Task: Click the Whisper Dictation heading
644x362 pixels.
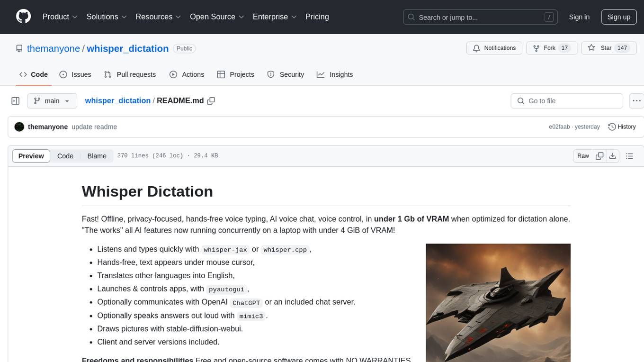Action: click(147, 191)
